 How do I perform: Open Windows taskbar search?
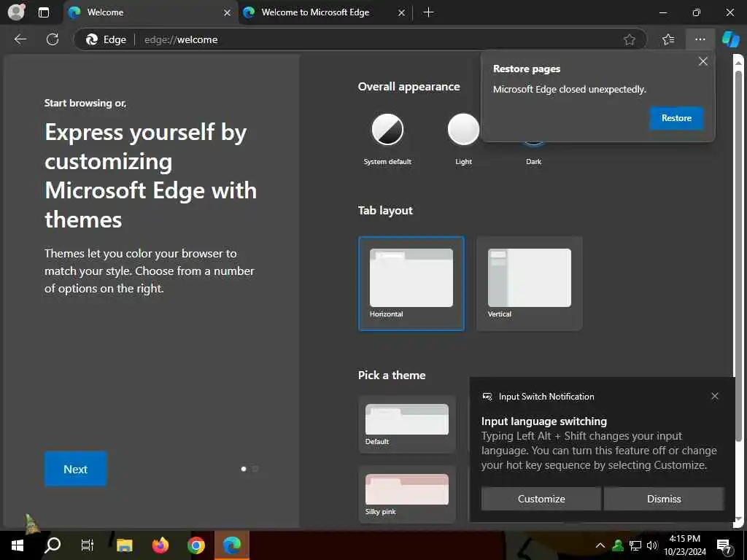click(x=53, y=545)
